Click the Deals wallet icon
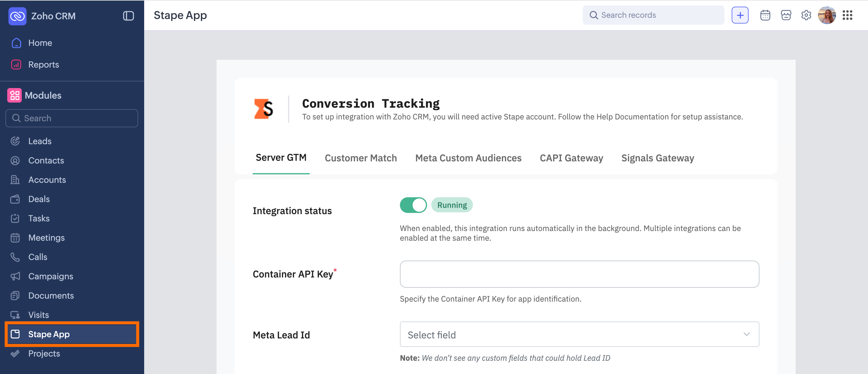 (x=15, y=199)
